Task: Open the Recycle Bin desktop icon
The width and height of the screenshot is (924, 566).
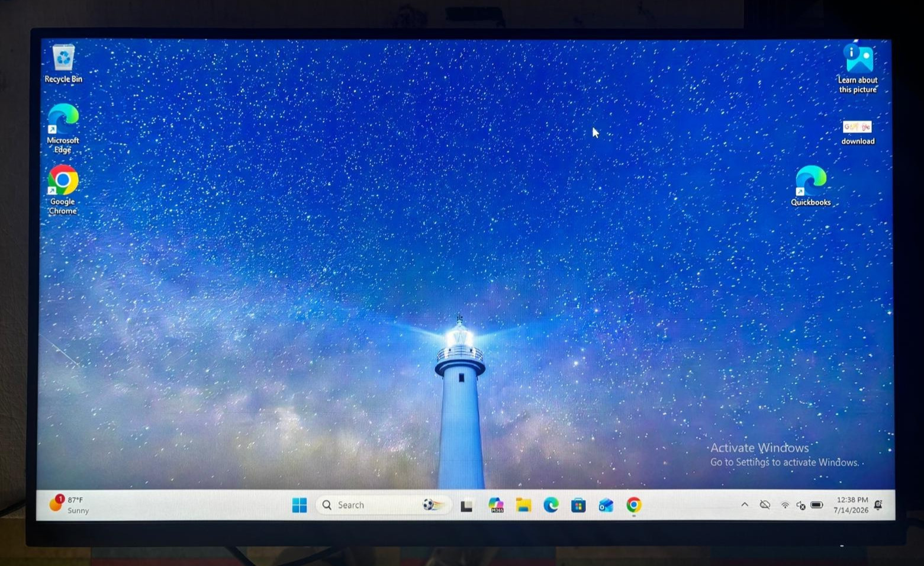Action: point(63,64)
